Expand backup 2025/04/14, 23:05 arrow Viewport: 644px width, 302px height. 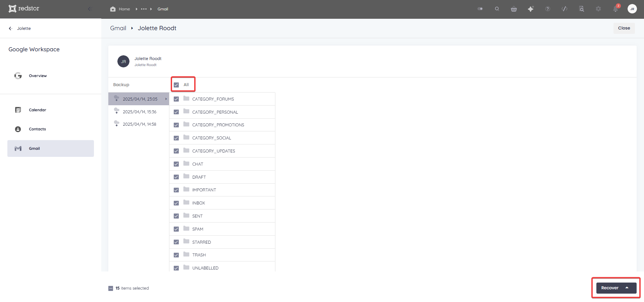pyautogui.click(x=166, y=99)
